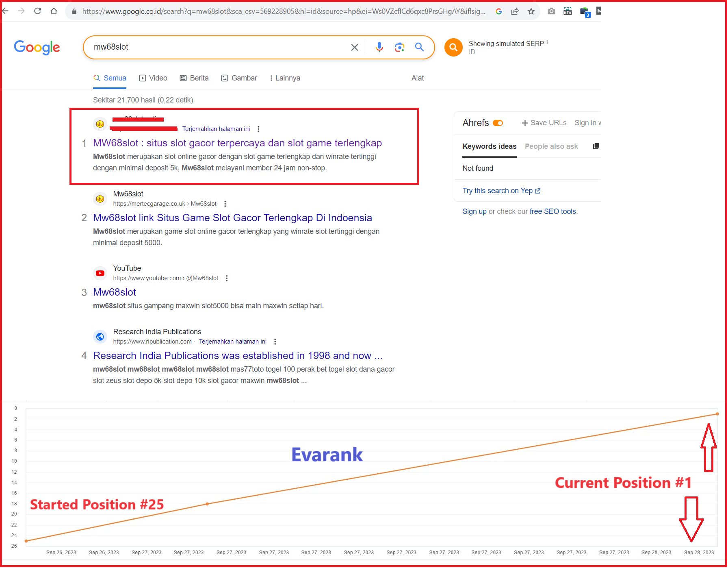The width and height of the screenshot is (728, 568).
Task: Click the Sign up link
Action: pyautogui.click(x=474, y=211)
